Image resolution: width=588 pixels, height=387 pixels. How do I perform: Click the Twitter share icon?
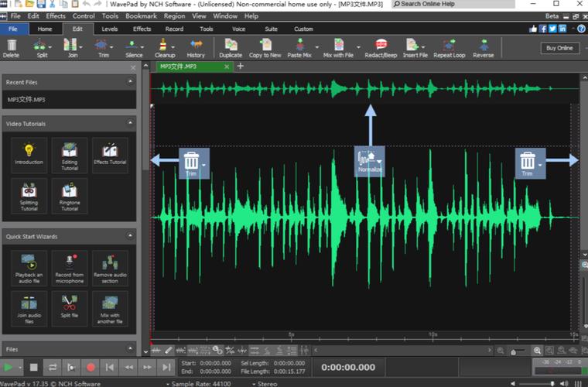point(552,29)
